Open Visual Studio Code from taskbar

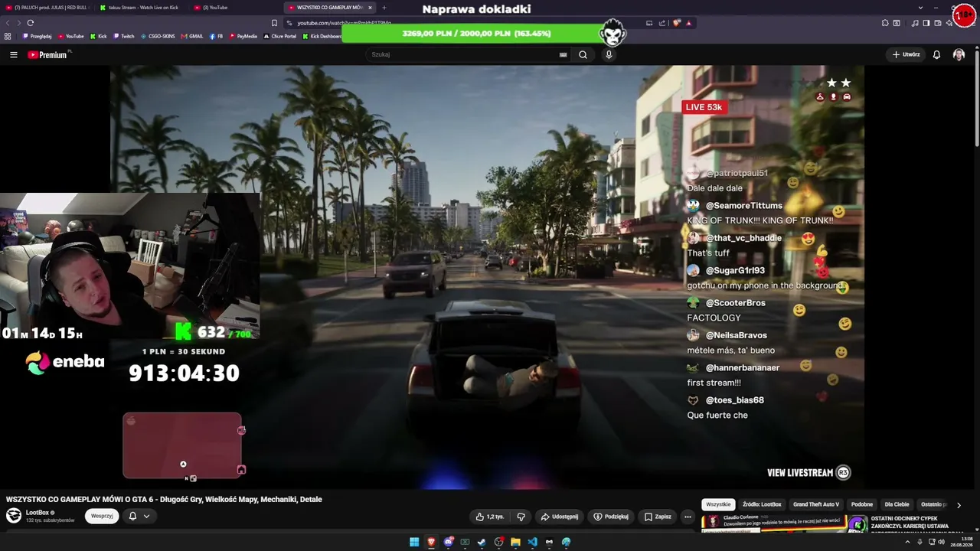coord(532,542)
